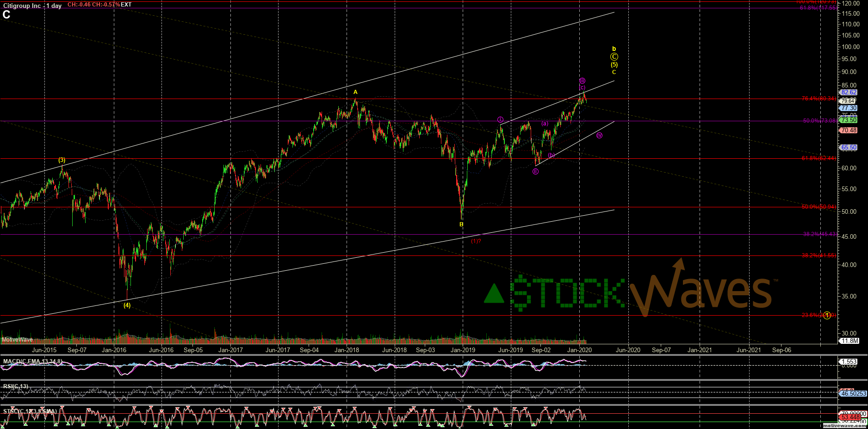Viewport: 868px width, 429px height.
Task: Select the magenta '(b)' wave label
Action: pos(551,155)
